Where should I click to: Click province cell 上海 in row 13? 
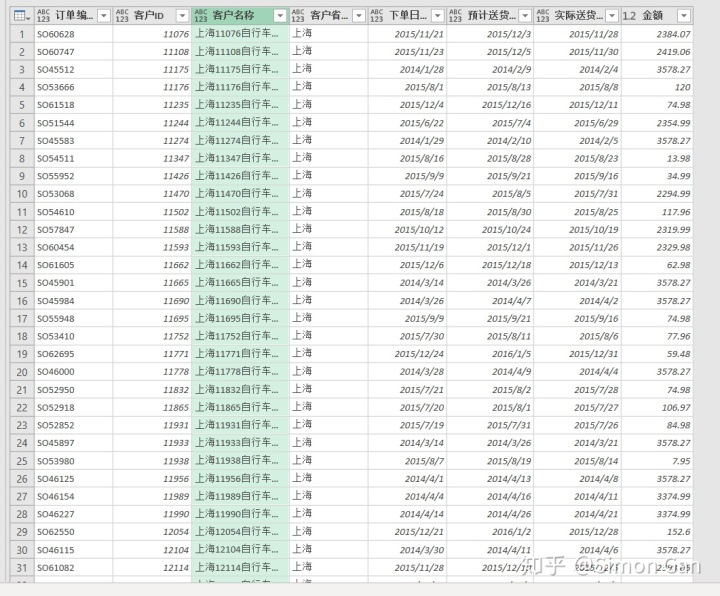[x=328, y=247]
